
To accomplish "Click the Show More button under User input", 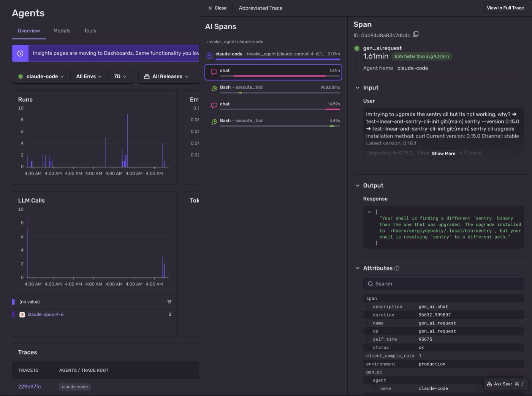I will [443, 154].
